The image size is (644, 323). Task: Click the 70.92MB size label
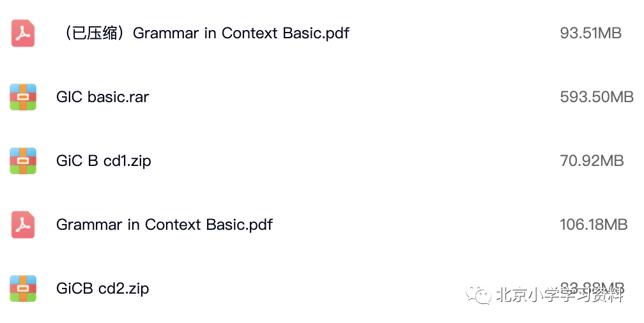pos(592,161)
